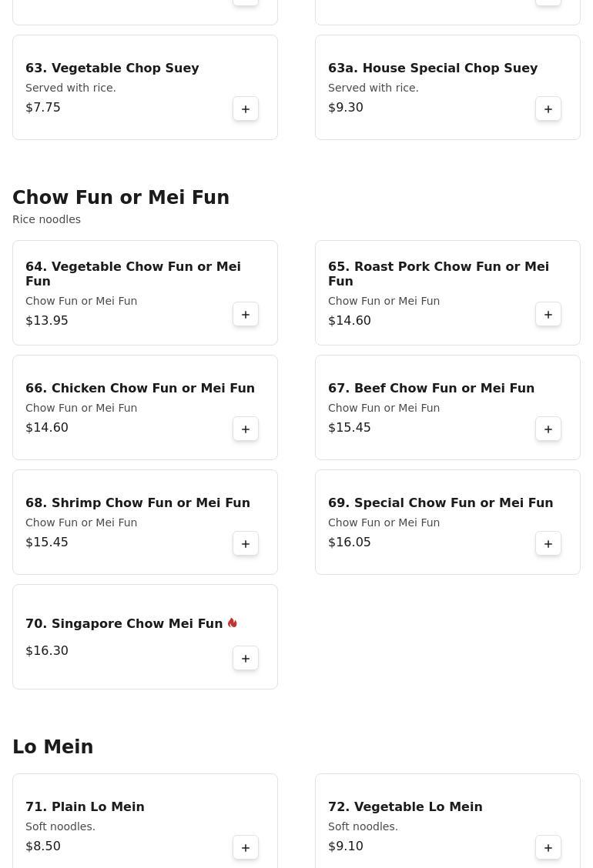
Task: Click the Chow Fun or Mei Fun heading
Action: [121, 198]
